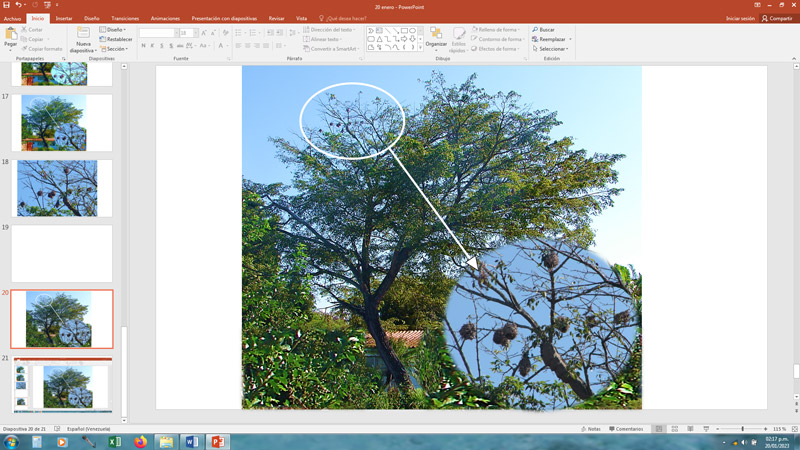Screen dimensions: 800x450
Task: Click Iniciar sesión
Action: pyautogui.click(x=740, y=18)
